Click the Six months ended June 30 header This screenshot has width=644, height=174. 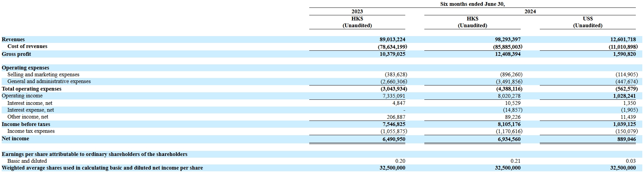click(x=472, y=4)
